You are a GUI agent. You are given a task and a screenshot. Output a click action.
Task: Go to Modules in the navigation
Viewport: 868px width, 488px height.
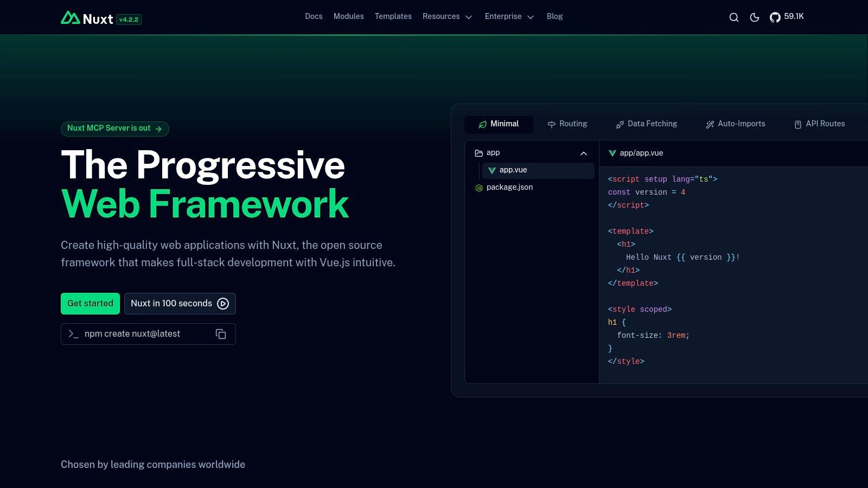point(349,17)
